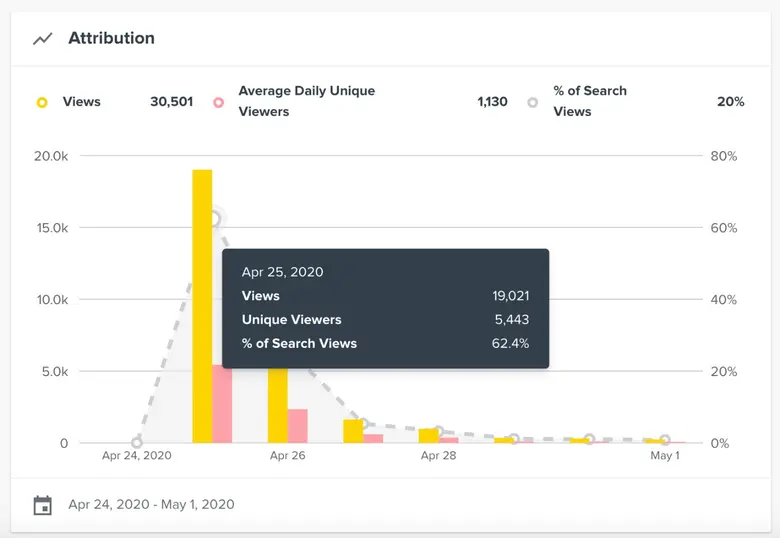Screen dimensions: 780x538
Task: Click the Apr 25, 2020 tooltip header
Action: [x=282, y=272]
